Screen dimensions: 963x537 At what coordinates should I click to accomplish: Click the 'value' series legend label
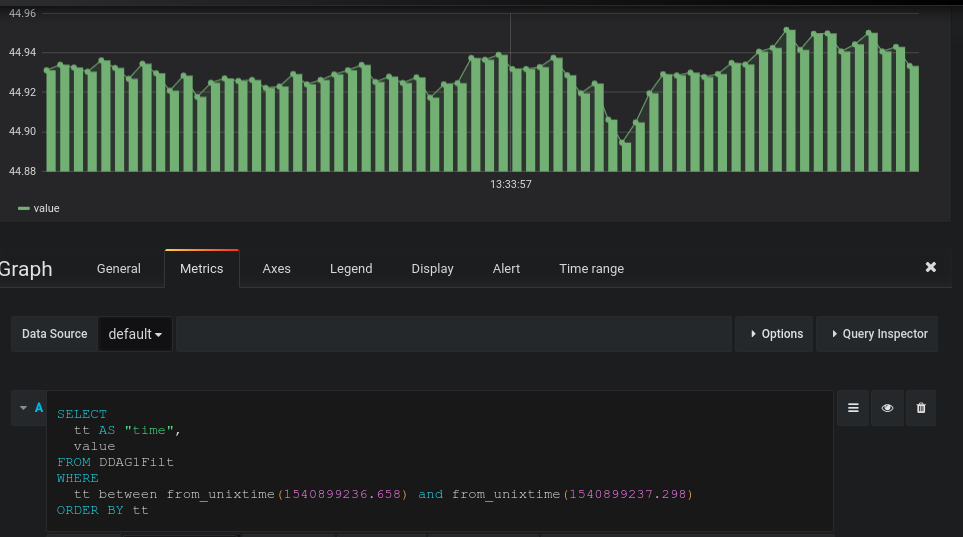[46, 209]
